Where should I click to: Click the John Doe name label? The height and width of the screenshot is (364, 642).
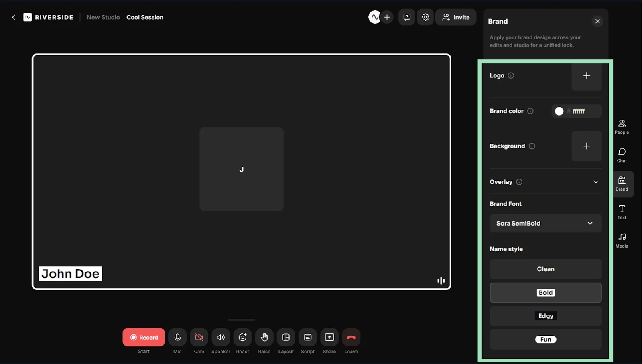(70, 274)
